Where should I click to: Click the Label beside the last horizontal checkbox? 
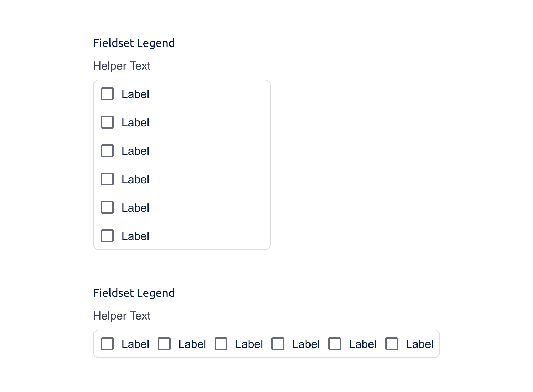point(419,344)
